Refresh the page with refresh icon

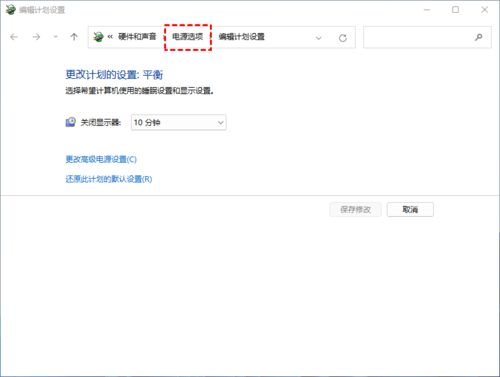click(342, 38)
